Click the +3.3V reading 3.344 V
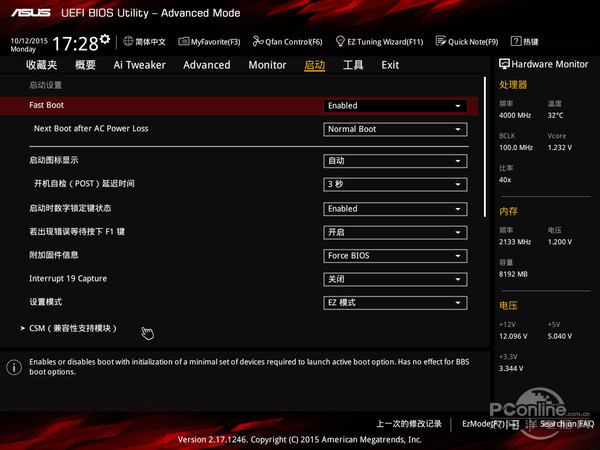 [511, 368]
